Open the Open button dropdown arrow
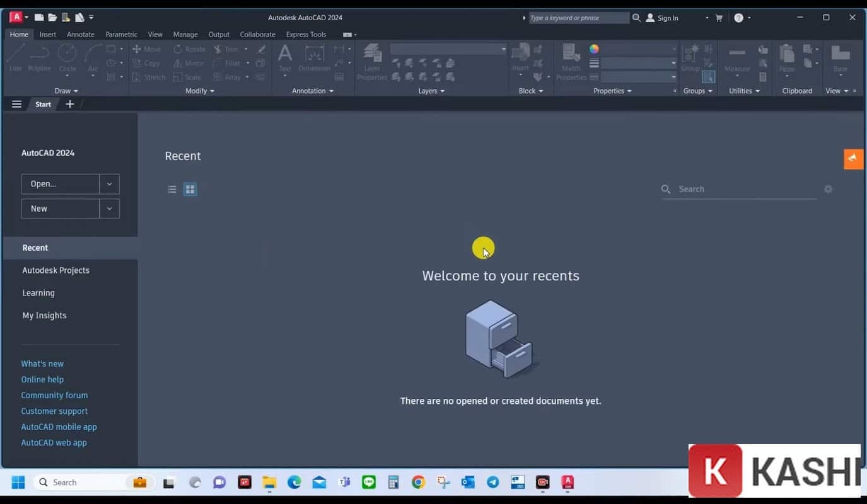 109,184
